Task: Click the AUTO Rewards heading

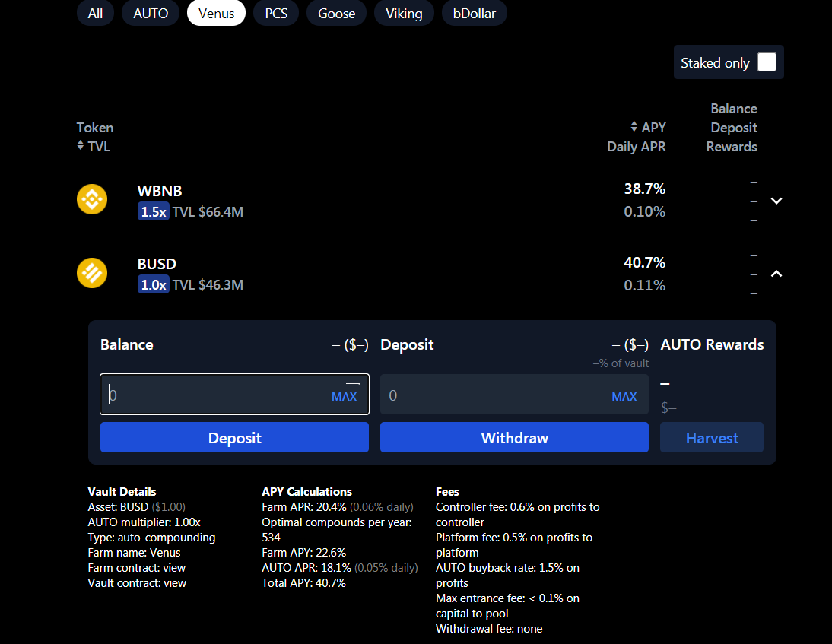Action: pos(712,345)
